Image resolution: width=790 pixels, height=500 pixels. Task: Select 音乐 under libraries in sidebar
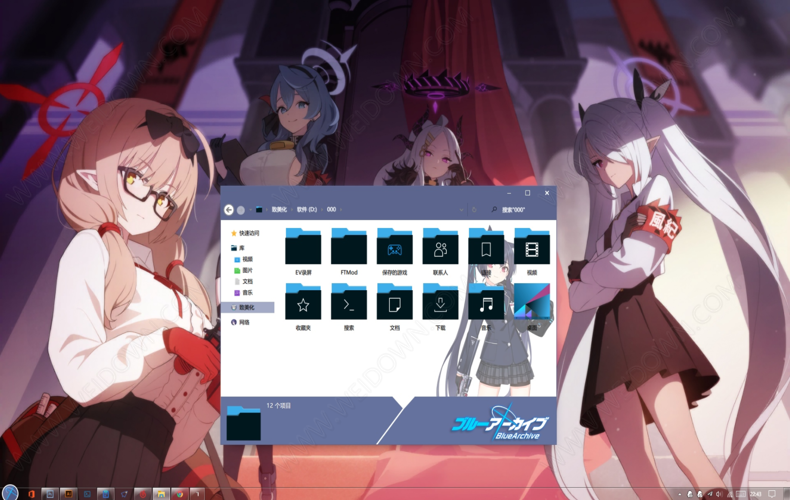(x=244, y=292)
